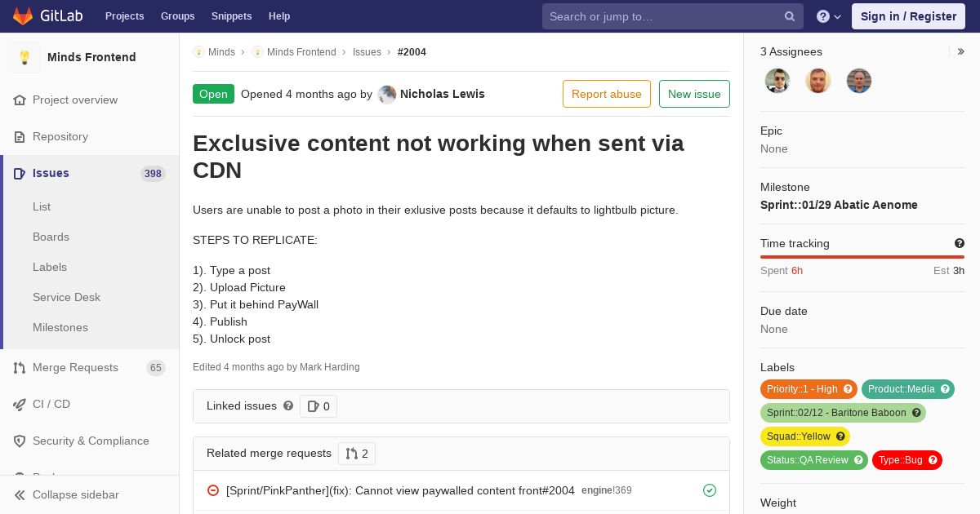Click the Minds Frontend lightbulb avatar
Viewport: 980px width, 514px height.
click(24, 57)
